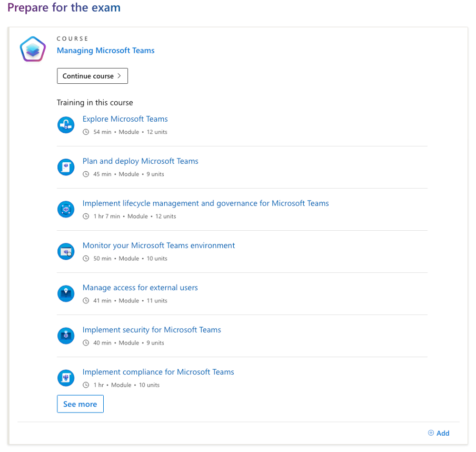Click the clock icon beside 45 min
Viewport: 476px width, 452px height.
(x=86, y=174)
